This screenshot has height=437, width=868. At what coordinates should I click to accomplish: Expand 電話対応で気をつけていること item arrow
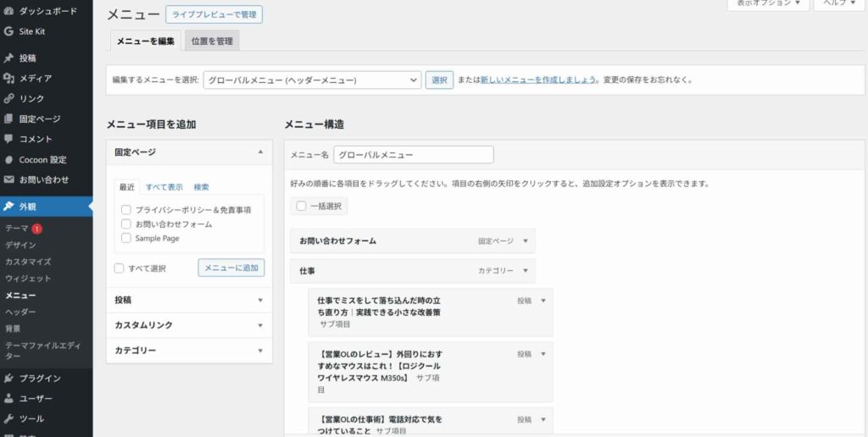[543, 420]
